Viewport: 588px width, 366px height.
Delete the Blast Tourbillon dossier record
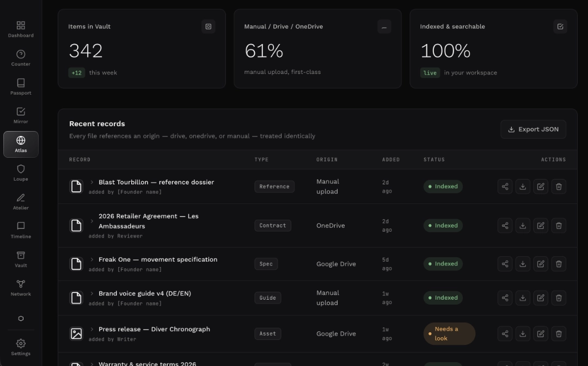pyautogui.click(x=559, y=187)
